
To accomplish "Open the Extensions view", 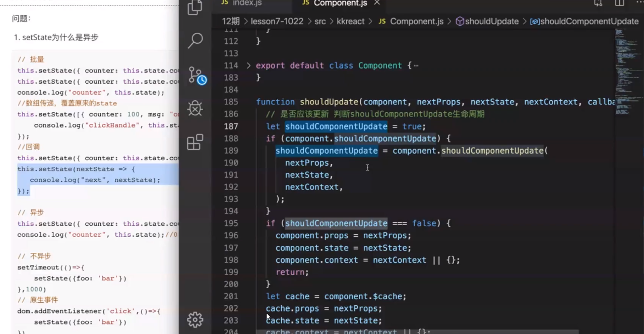I will pyautogui.click(x=195, y=142).
